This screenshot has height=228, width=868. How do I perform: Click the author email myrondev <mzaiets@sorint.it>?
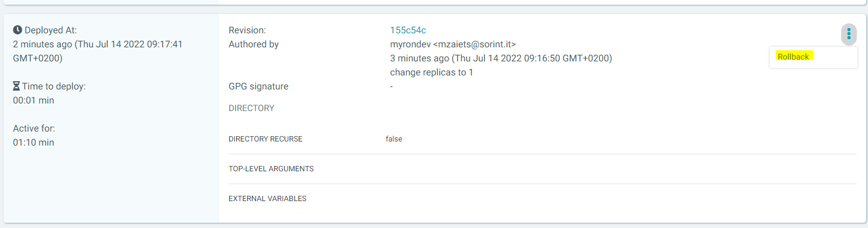453,44
